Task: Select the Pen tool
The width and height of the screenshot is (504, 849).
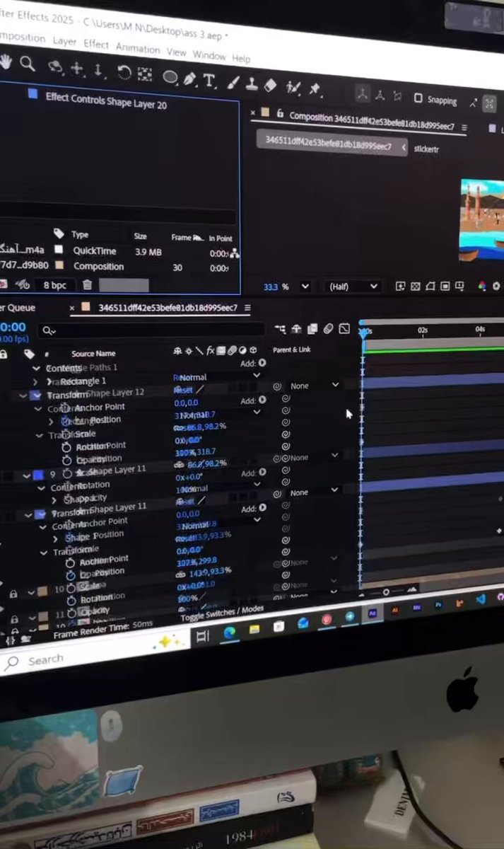Action: click(189, 79)
